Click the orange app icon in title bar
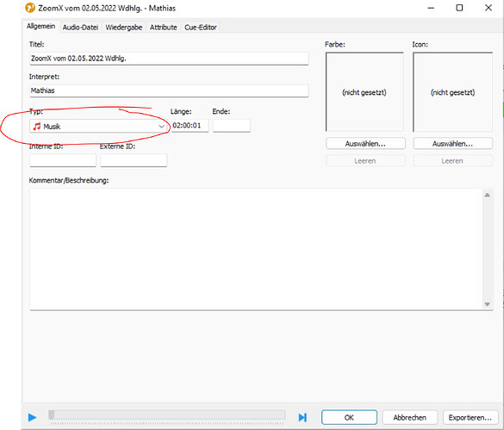 [x=30, y=8]
